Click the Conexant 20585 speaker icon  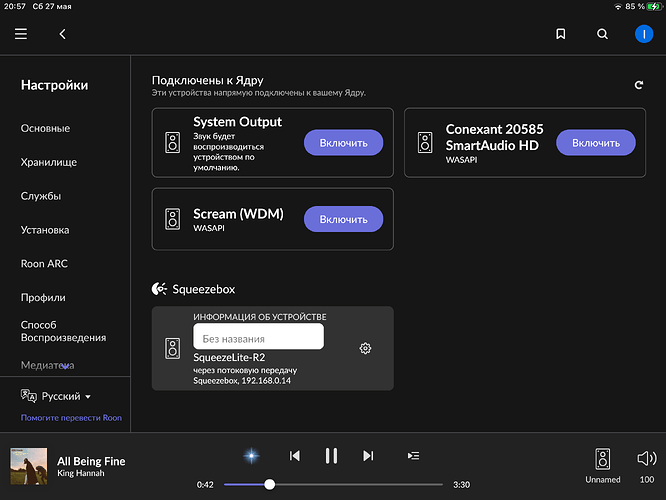click(425, 143)
